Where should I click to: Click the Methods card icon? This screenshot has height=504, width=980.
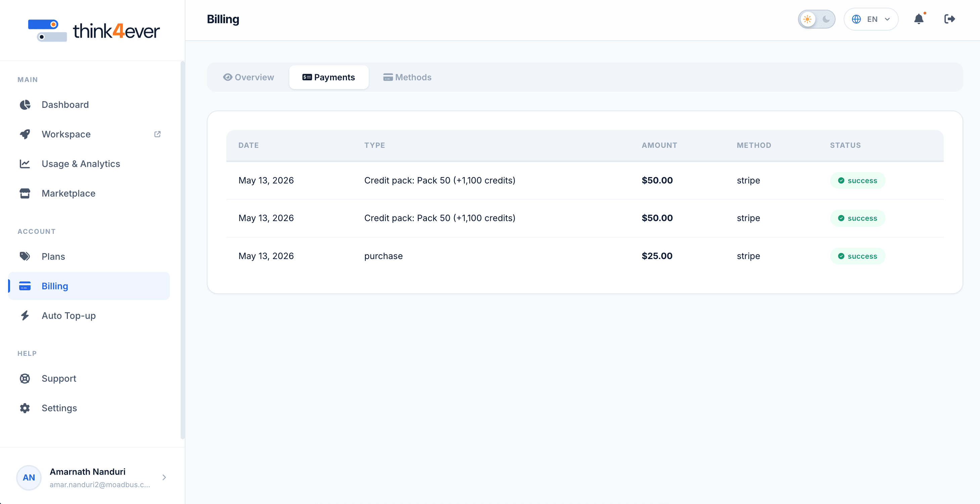[388, 77]
